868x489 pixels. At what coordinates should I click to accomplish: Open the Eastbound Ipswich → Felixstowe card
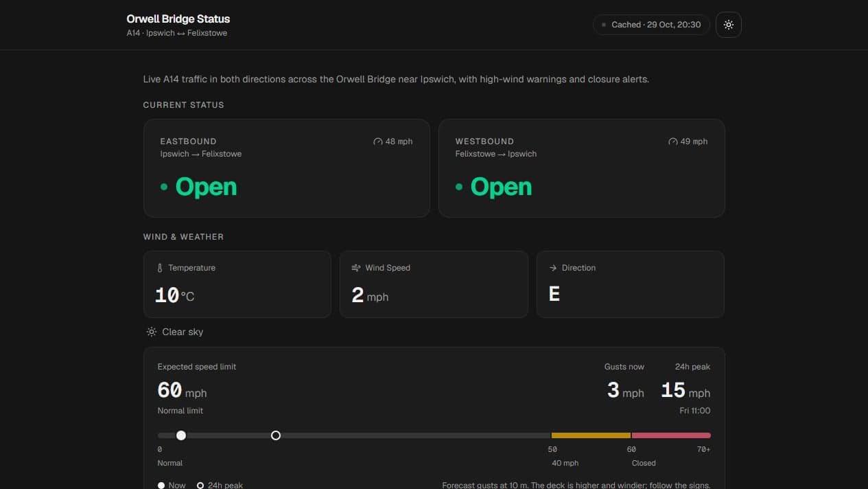coord(287,168)
